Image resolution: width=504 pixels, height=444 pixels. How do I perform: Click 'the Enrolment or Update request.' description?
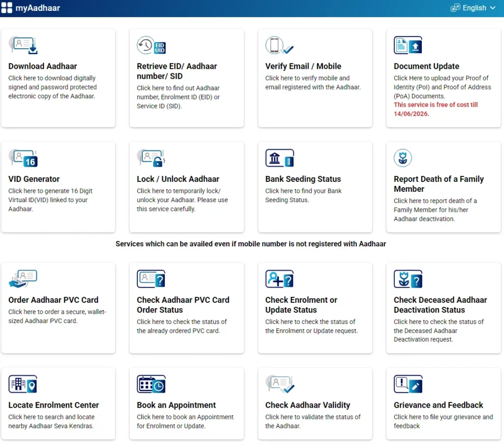click(311, 331)
